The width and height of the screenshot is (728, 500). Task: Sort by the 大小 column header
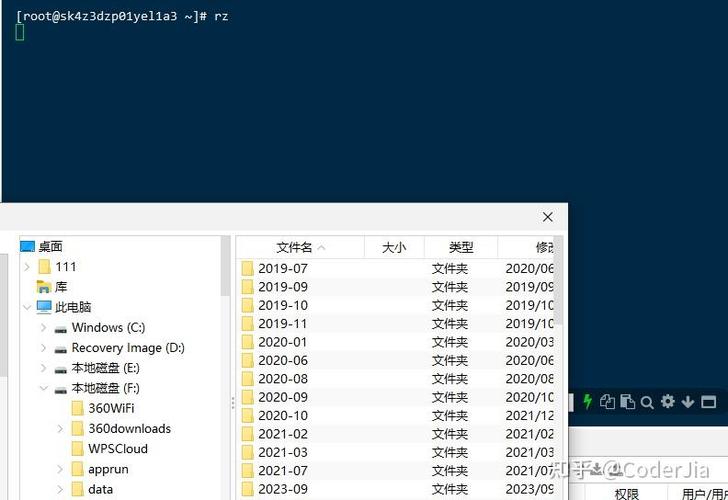click(x=394, y=247)
